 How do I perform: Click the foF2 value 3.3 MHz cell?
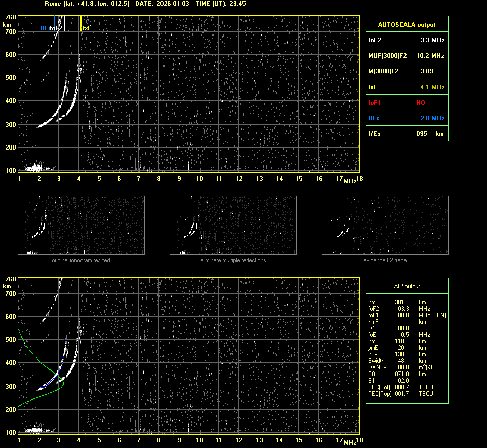(x=432, y=40)
